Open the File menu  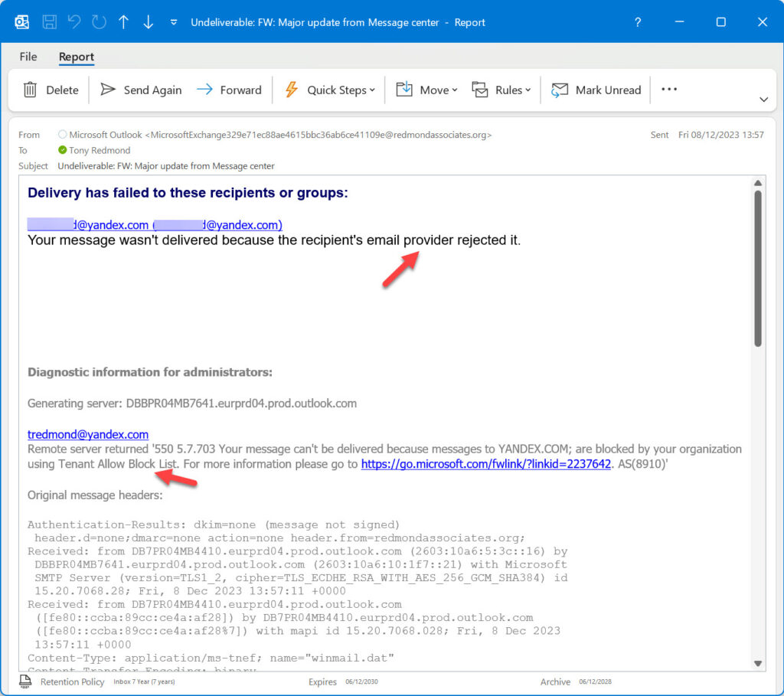[28, 57]
